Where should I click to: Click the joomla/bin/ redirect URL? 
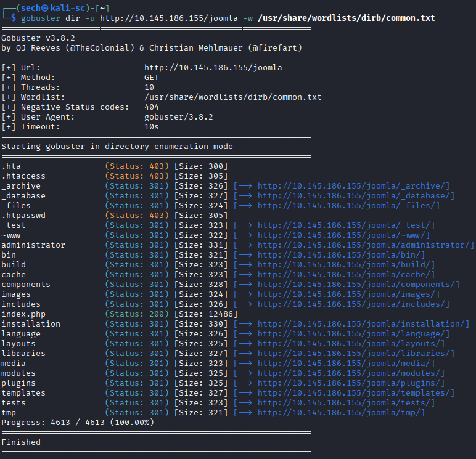(339, 255)
